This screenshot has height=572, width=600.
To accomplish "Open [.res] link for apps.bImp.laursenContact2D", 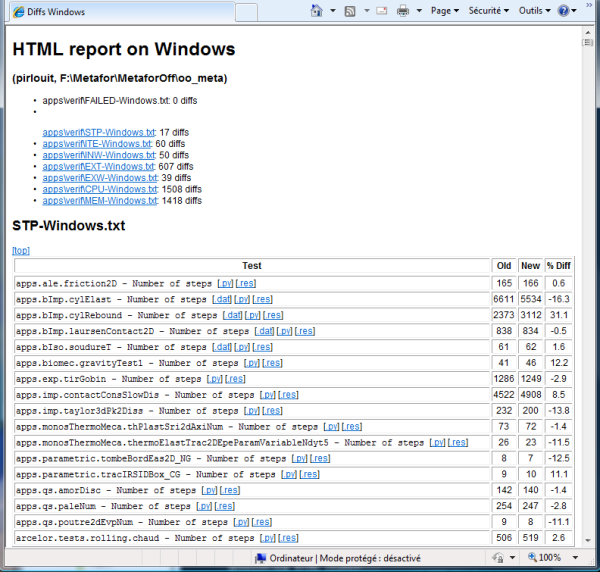I will pos(305,331).
